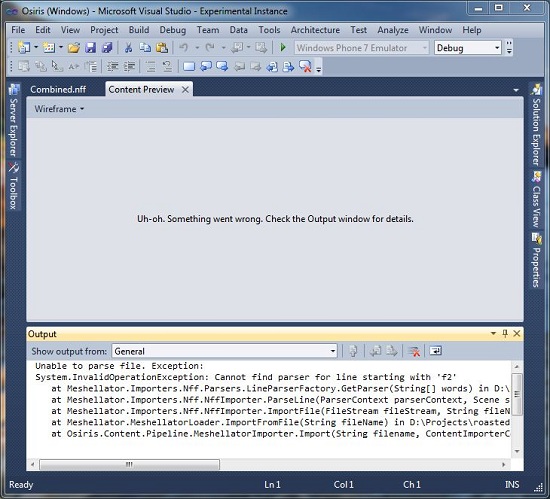Open the Solution Explorer side panel

click(536, 125)
